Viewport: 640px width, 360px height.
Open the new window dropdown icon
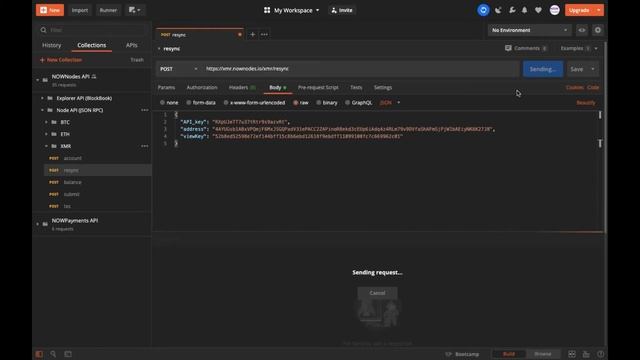(134, 10)
